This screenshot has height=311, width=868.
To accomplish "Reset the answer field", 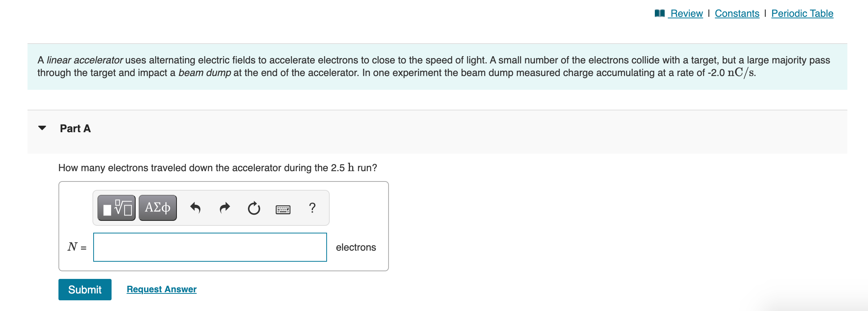I will [254, 207].
